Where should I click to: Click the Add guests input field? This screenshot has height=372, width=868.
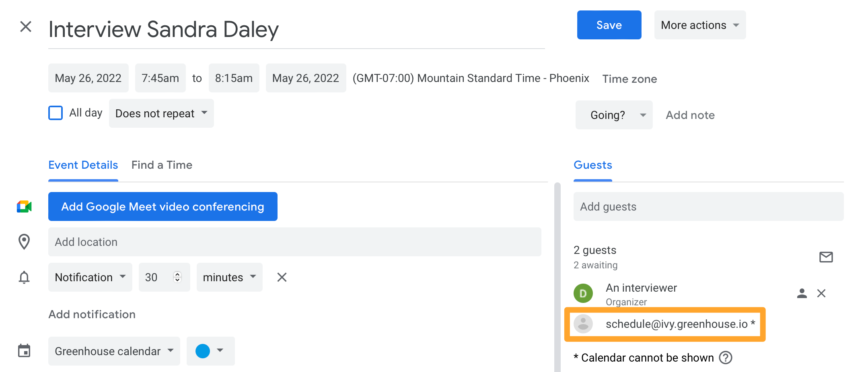tap(708, 206)
